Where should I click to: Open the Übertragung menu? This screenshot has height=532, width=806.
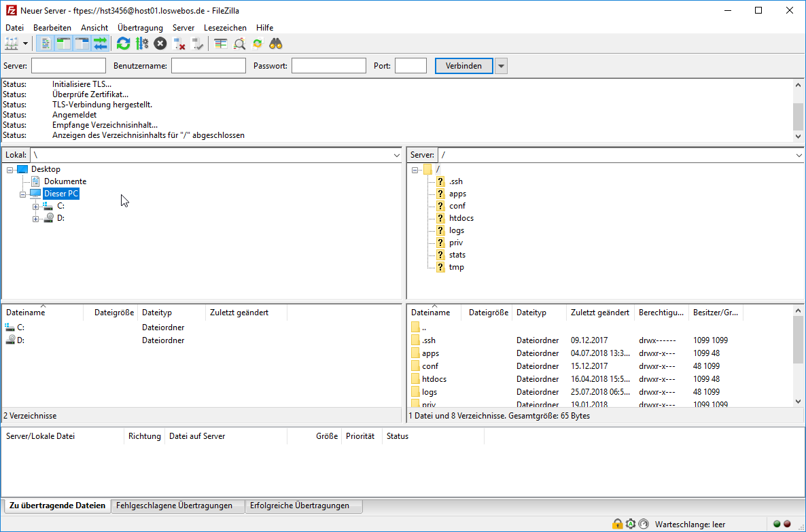pyautogui.click(x=140, y=28)
